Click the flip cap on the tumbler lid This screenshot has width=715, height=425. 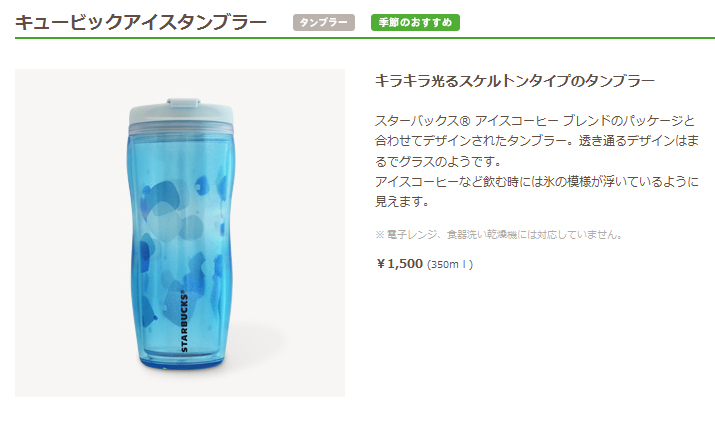click(183, 103)
